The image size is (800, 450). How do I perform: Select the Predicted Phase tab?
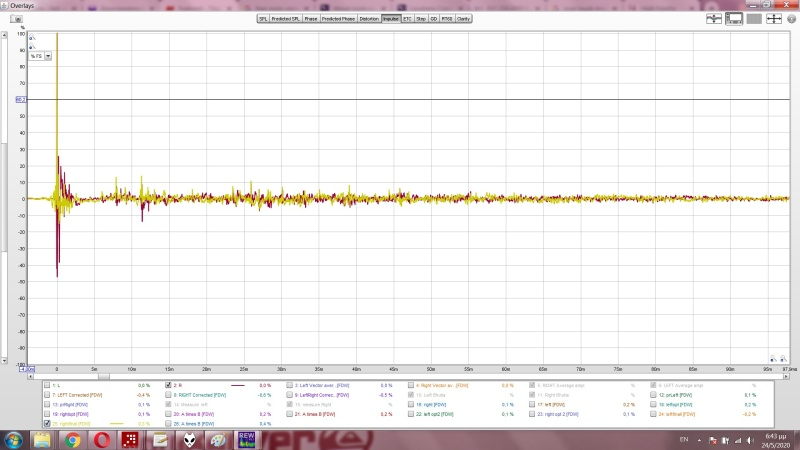pos(338,18)
